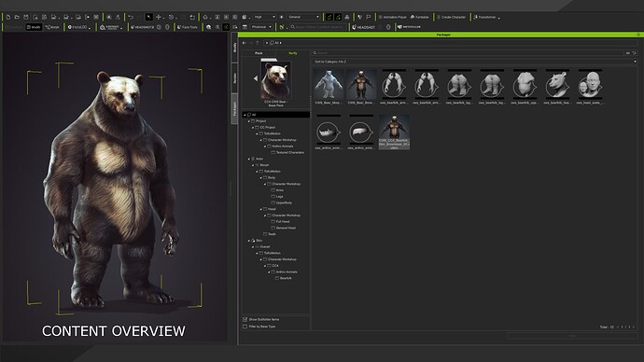Select the CWS_Bear_Brown bear thumbnail
This screenshot has width=644, height=362.
(361, 85)
